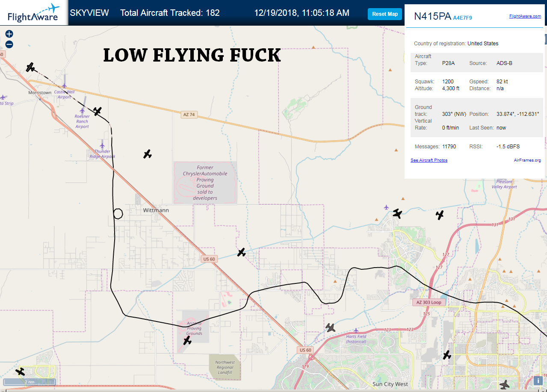Select aircraft on the blue canal line
Image resolution: width=547 pixels, height=392 pixels.
click(x=242, y=252)
